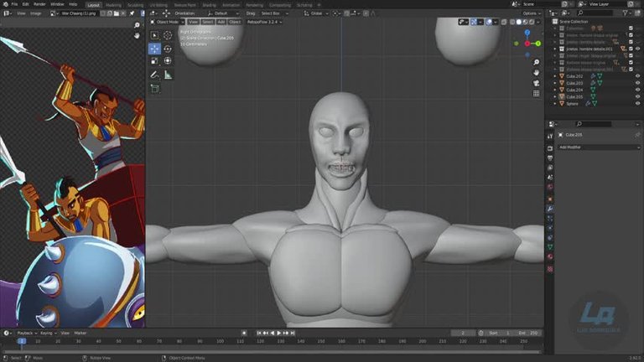Select the Move tool in the toolbar
Screen dimensions: 644x362
(x=155, y=49)
